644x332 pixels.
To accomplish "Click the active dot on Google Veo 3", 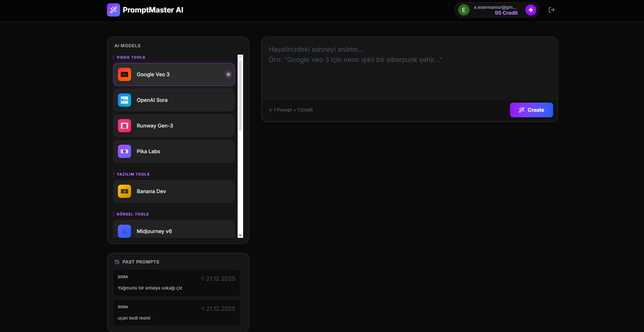I will tap(228, 74).
